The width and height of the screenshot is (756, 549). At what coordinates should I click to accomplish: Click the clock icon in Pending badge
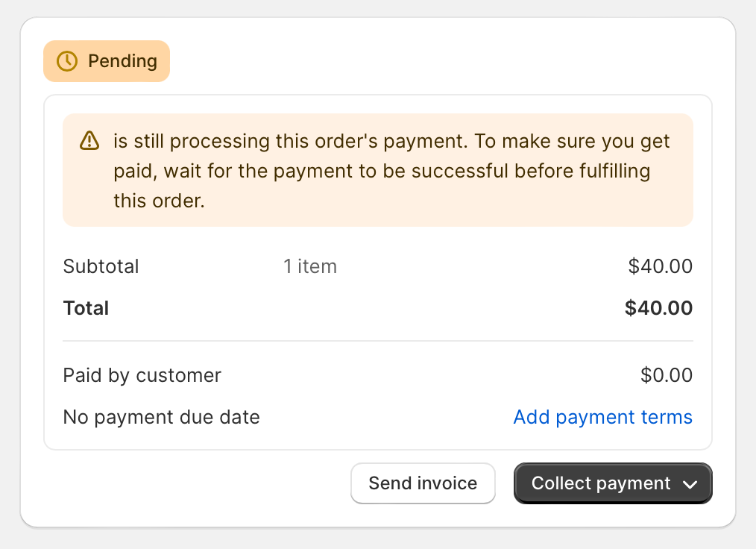point(67,61)
